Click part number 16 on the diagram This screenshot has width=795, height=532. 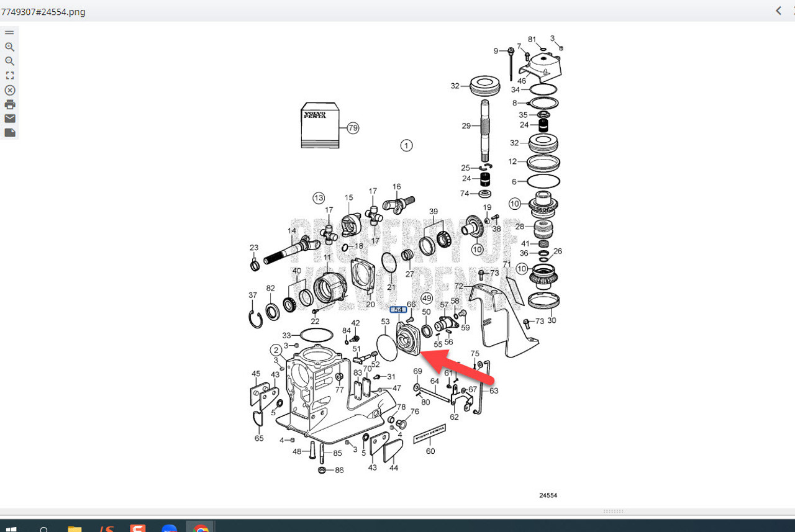[x=396, y=186]
